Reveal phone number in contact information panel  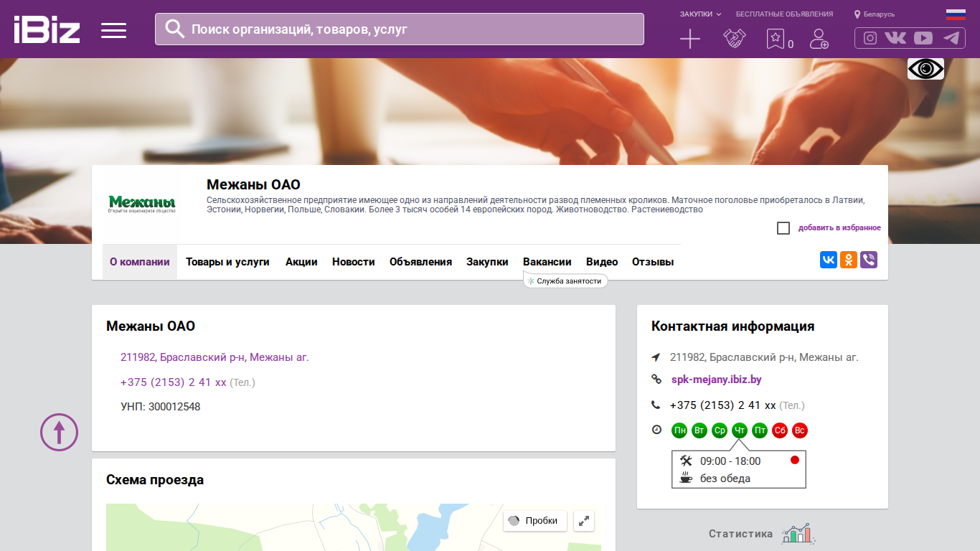[723, 405]
